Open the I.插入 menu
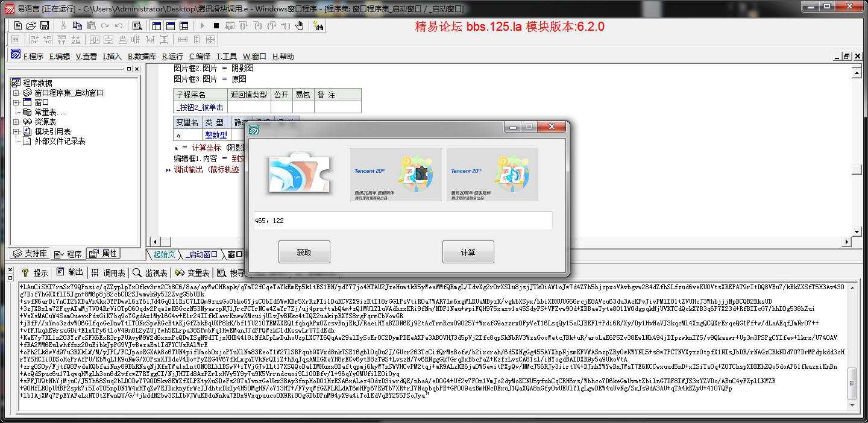The image size is (868, 423). point(112,56)
